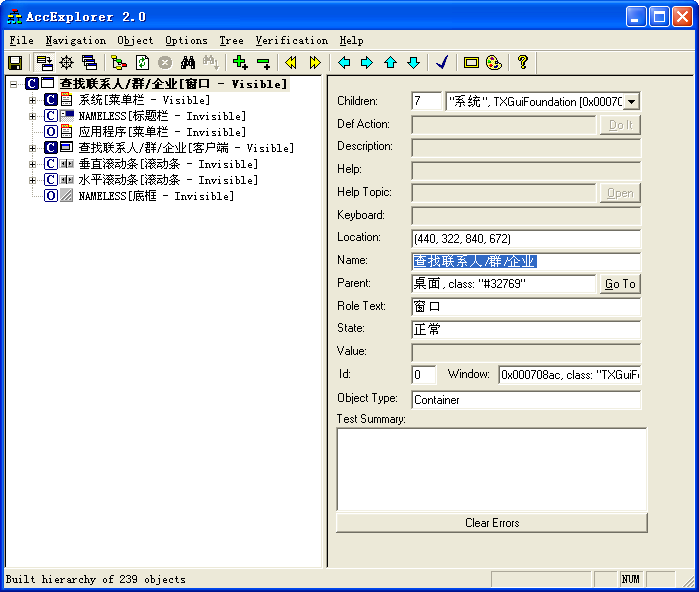Click the yellow question mark Help icon
The height and width of the screenshot is (592, 699).
522,63
